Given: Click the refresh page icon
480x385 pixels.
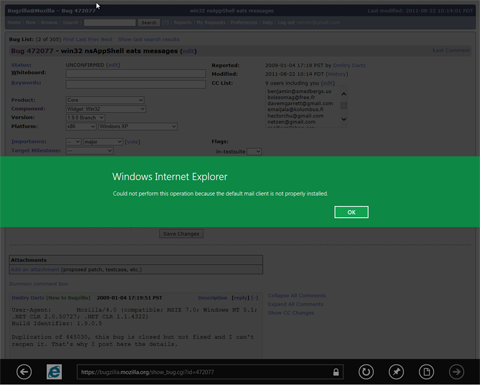Looking at the screenshot, I should pos(366,372).
